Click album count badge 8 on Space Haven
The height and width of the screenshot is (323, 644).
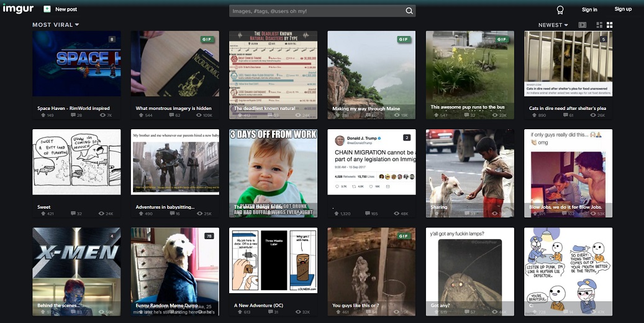coord(111,40)
